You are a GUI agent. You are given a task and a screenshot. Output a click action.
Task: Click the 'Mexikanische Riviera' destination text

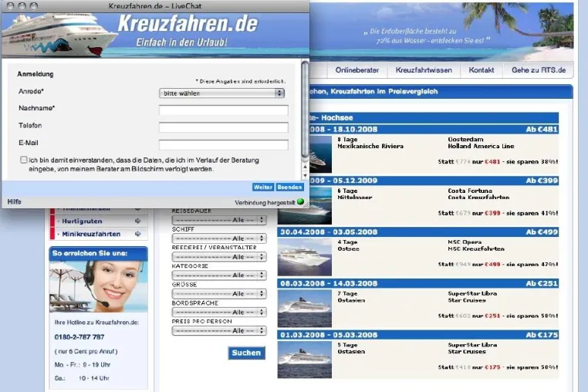click(x=370, y=147)
